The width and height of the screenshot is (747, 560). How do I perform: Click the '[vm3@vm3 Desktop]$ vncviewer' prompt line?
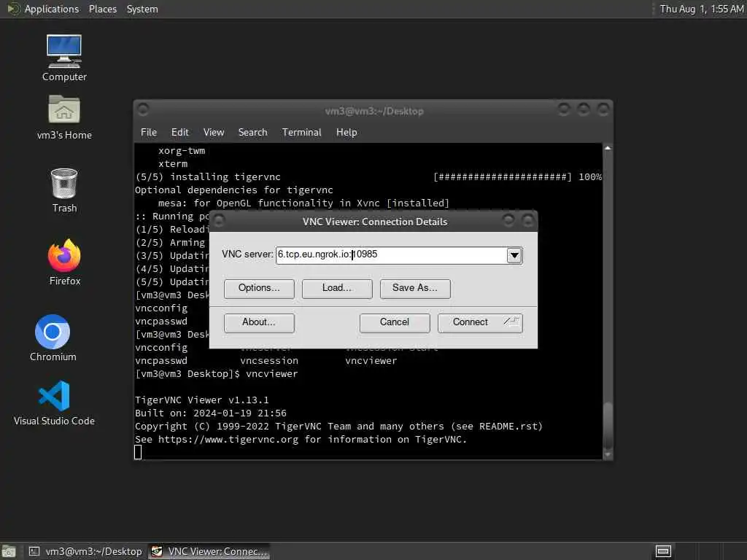216,374
